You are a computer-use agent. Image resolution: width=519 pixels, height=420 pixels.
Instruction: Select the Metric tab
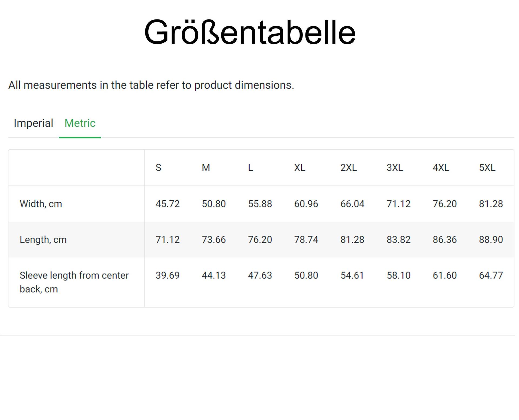point(80,123)
